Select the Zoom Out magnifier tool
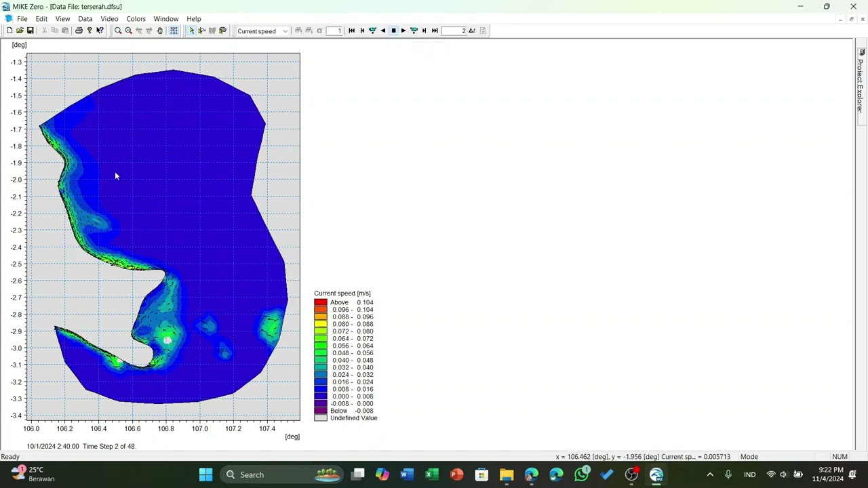This screenshot has width=868, height=488. tap(128, 30)
